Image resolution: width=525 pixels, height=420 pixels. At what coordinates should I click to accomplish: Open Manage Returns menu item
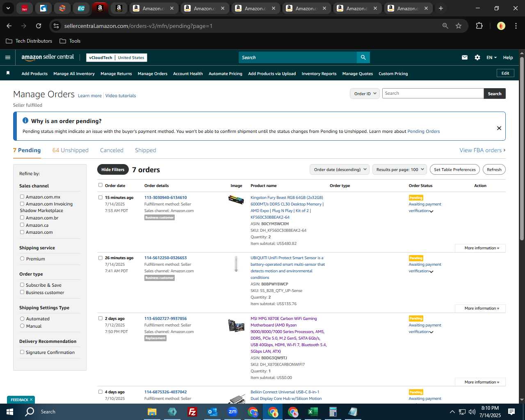pos(116,74)
